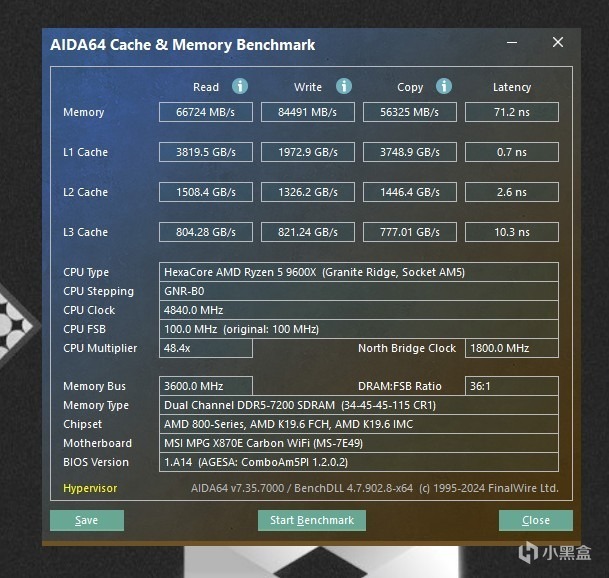
Task: Select L3 Cache Latency 10.3 ns
Action: 512,232
